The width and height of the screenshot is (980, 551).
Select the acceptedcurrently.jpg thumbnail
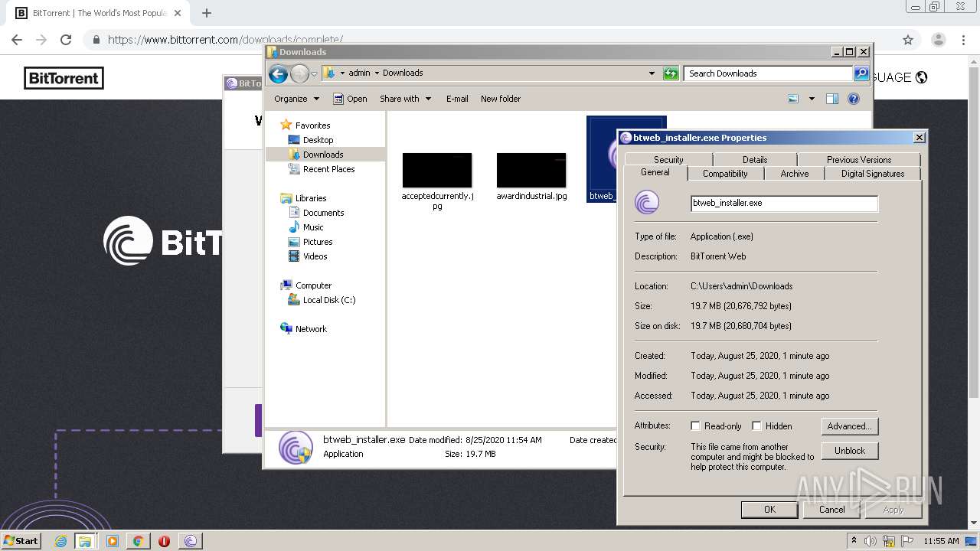(x=437, y=170)
